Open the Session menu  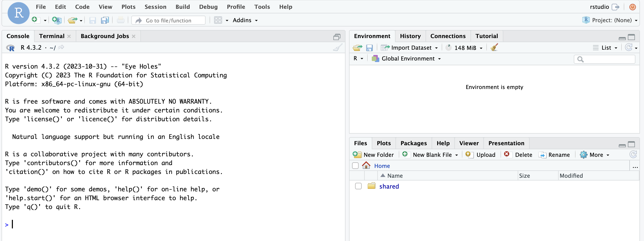tap(155, 7)
